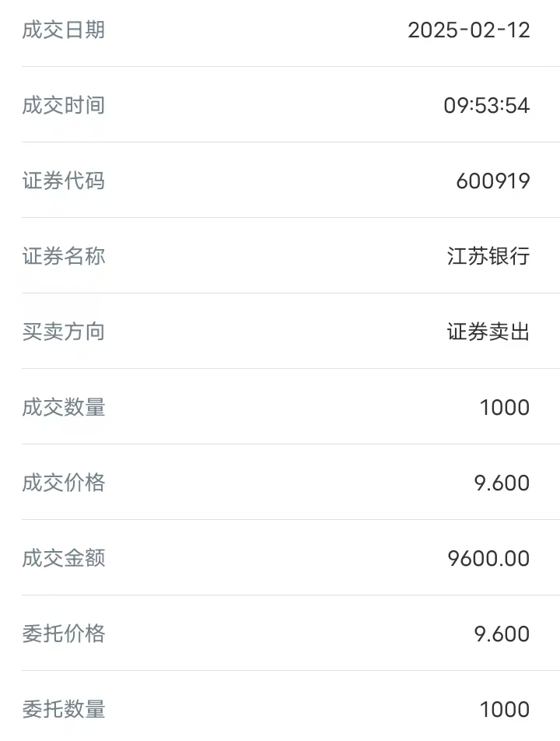Tap the 成交数量 value 1000
560x741 pixels.
[x=505, y=408]
